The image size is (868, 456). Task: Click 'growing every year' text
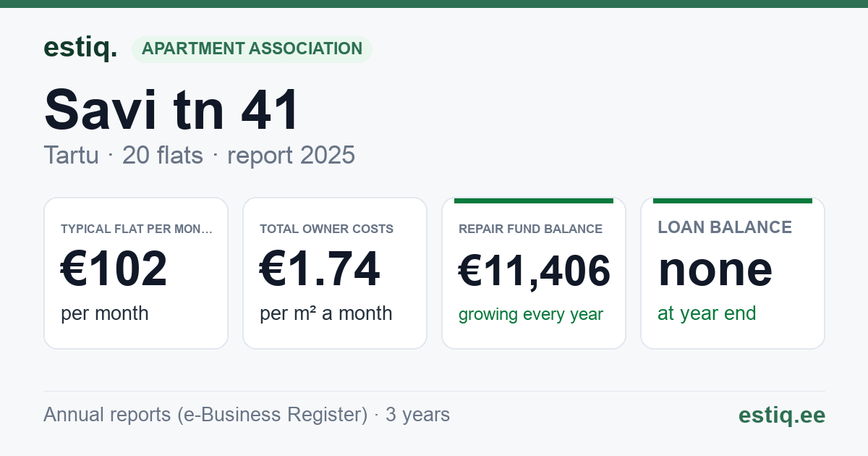pos(531,315)
